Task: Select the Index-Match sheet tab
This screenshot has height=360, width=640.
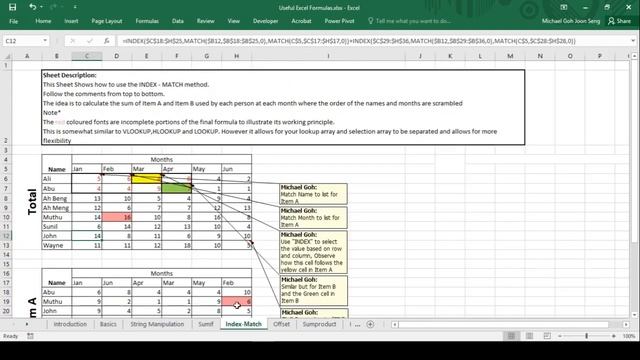Action: coord(243,324)
